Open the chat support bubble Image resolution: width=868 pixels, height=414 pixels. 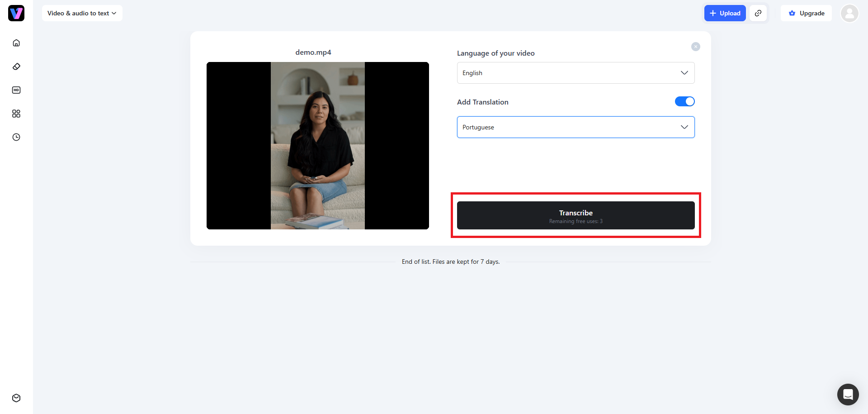tap(848, 395)
